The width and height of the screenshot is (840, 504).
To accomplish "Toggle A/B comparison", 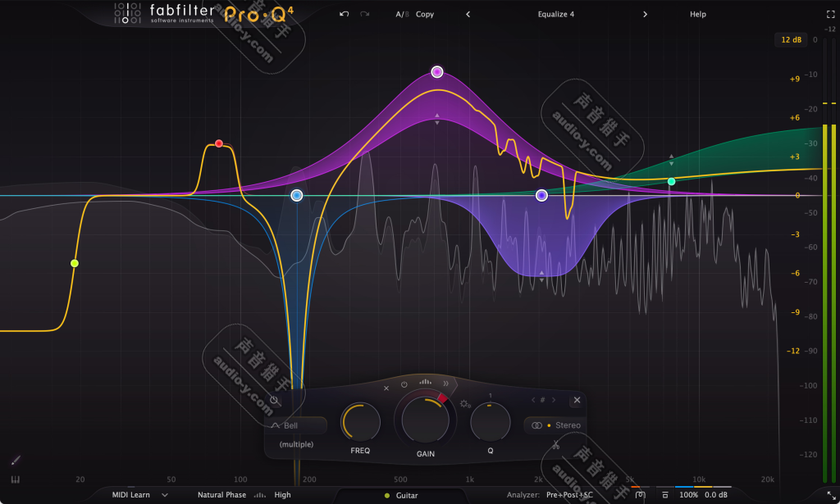I will [x=401, y=14].
